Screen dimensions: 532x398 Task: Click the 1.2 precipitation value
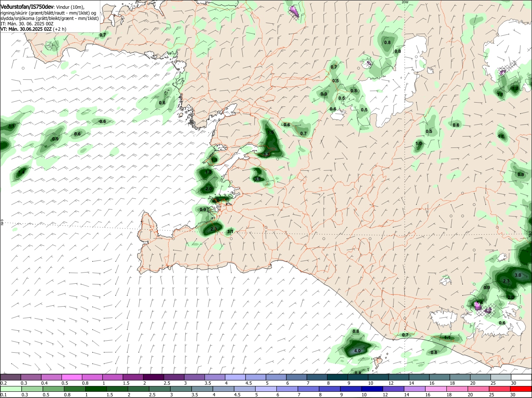coord(515,88)
